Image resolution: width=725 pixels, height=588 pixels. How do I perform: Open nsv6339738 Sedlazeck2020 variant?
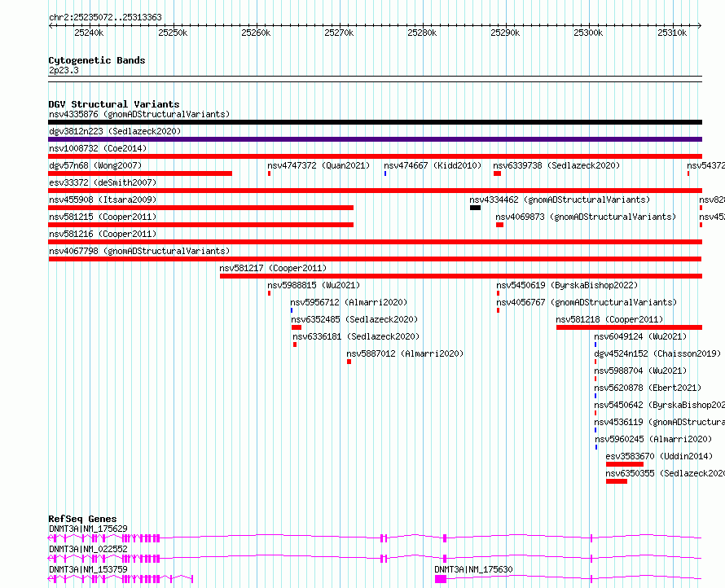click(x=556, y=165)
